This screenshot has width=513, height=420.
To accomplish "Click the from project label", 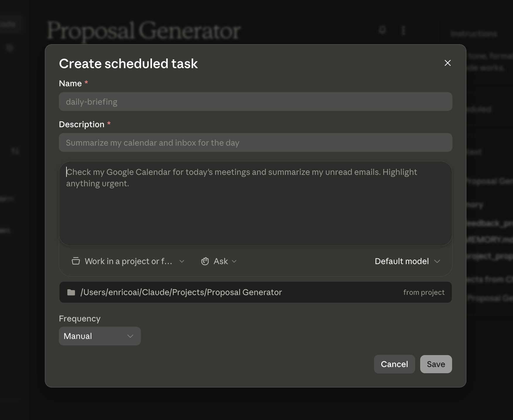I will (424, 292).
